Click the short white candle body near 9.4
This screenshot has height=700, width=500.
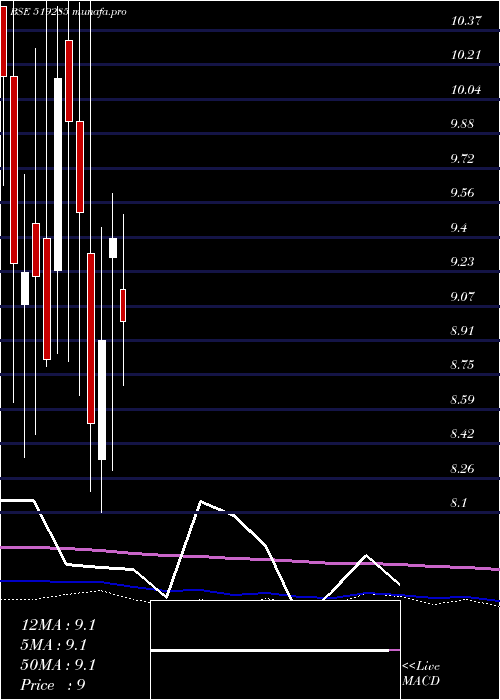113,248
